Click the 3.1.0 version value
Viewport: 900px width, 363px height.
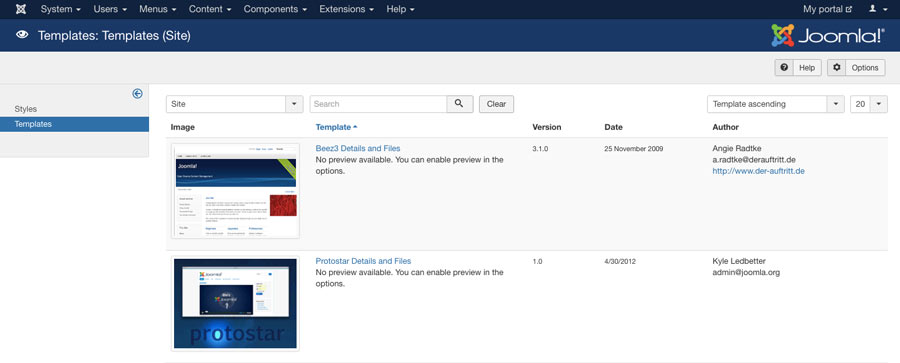point(540,149)
